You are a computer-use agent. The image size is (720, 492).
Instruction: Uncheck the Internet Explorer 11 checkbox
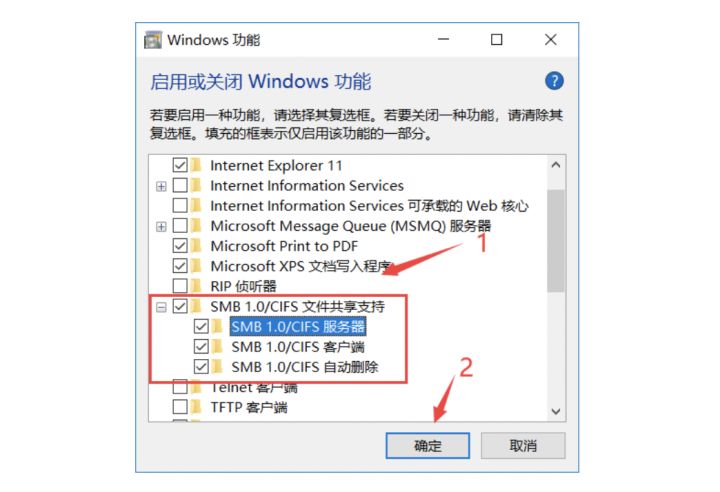coord(180,165)
